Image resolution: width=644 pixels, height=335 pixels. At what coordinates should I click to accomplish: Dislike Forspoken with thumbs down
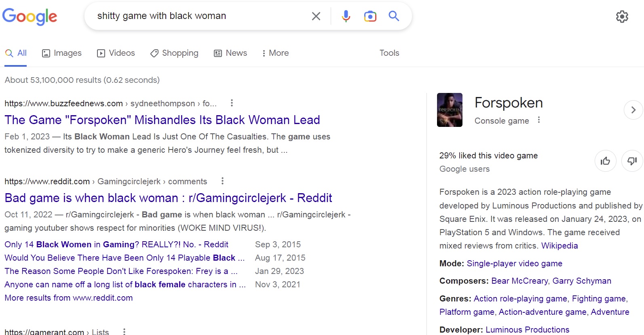632,161
